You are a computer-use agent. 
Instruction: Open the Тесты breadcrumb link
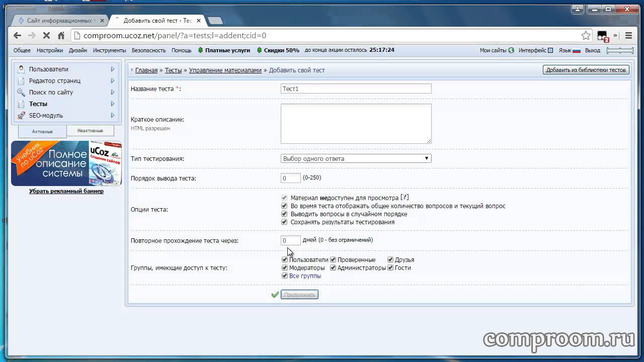click(173, 70)
